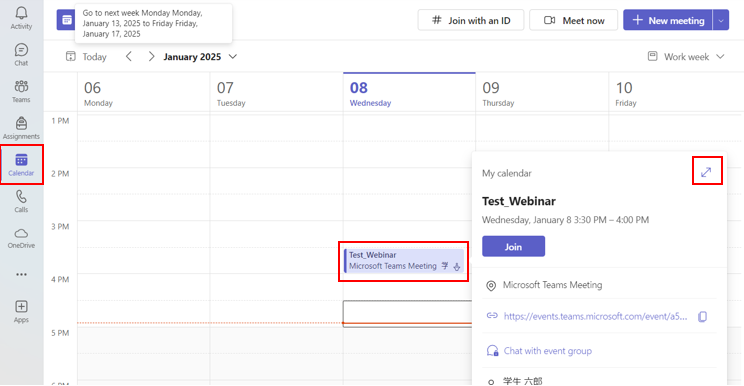Open the Activity feed

(21, 18)
